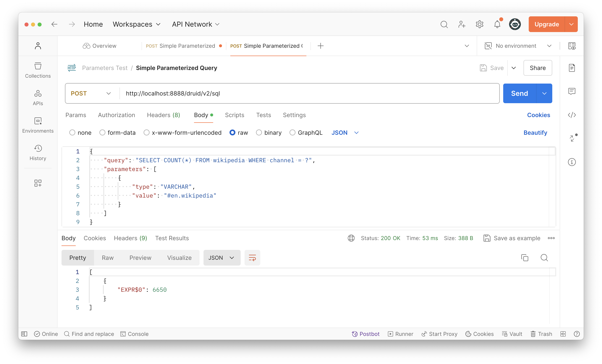Click the copy response body icon
The height and width of the screenshot is (364, 602).
tap(525, 258)
